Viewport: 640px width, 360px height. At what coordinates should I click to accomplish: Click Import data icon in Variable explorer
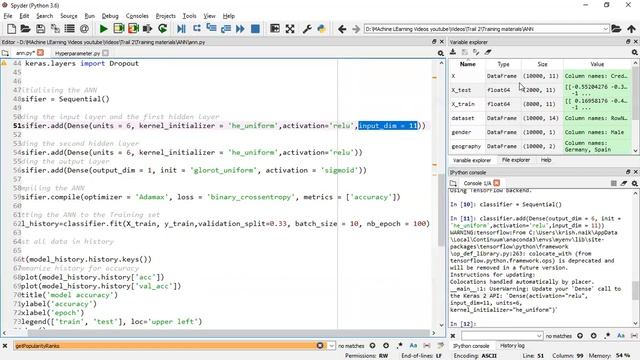pos(453,52)
